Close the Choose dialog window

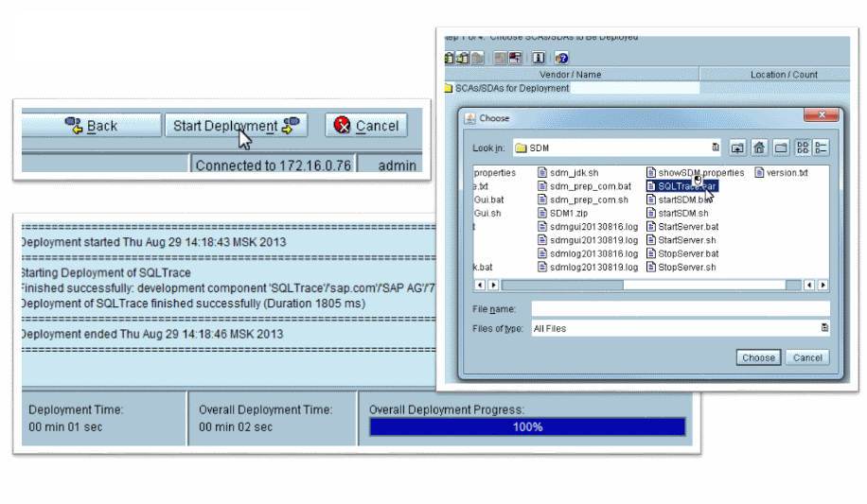(x=822, y=115)
